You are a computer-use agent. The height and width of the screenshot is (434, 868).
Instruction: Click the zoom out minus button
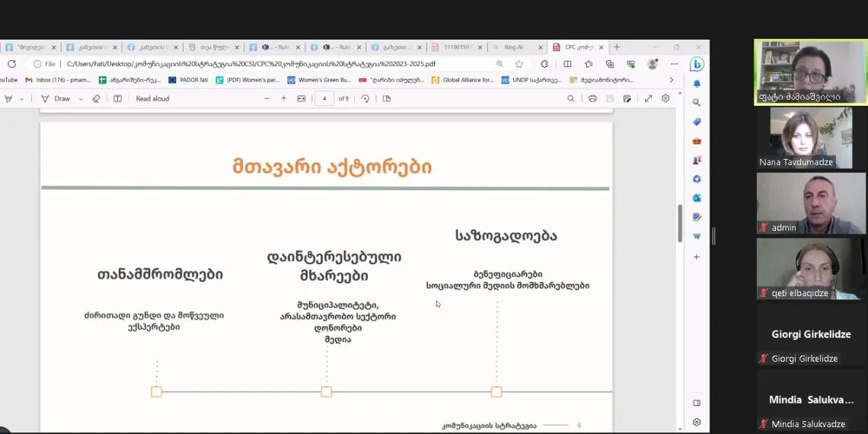(x=266, y=98)
